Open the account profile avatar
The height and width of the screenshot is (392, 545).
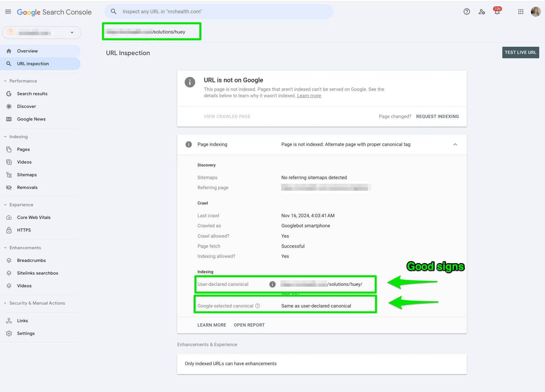click(x=536, y=12)
